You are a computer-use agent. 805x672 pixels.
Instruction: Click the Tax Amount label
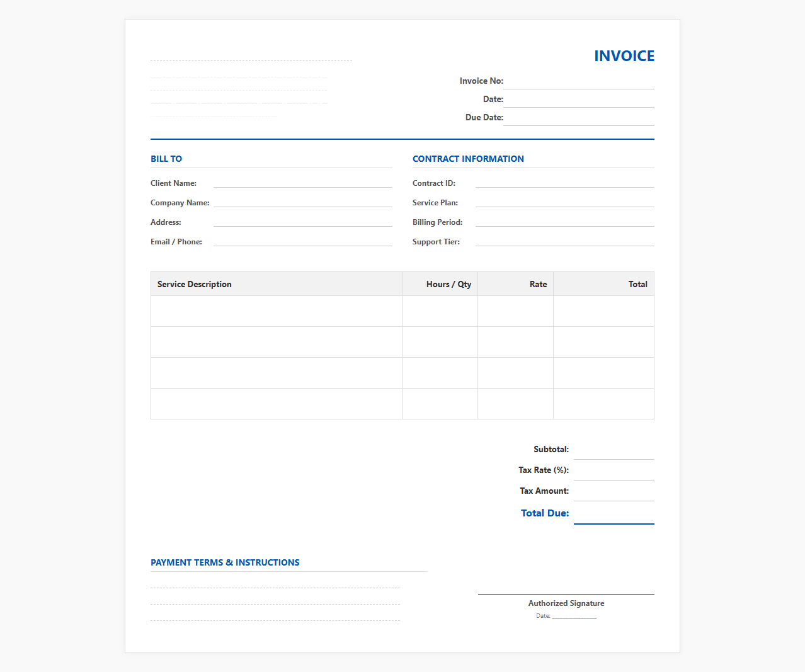click(x=544, y=491)
